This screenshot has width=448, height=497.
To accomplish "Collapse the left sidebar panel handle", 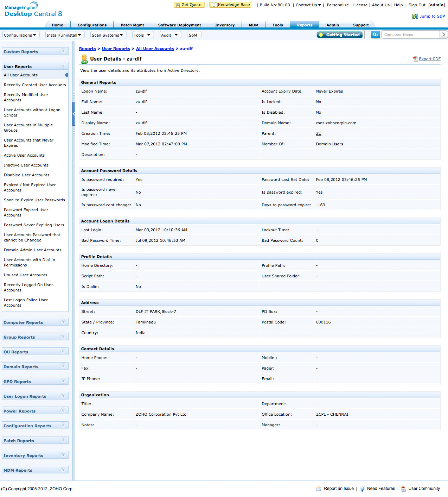I will tap(74, 114).
